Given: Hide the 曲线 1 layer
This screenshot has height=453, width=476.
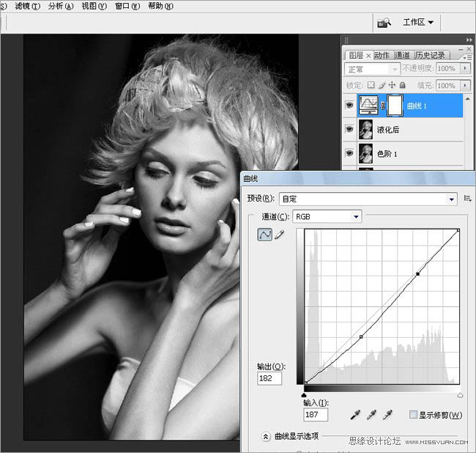Looking at the screenshot, I should tap(349, 106).
